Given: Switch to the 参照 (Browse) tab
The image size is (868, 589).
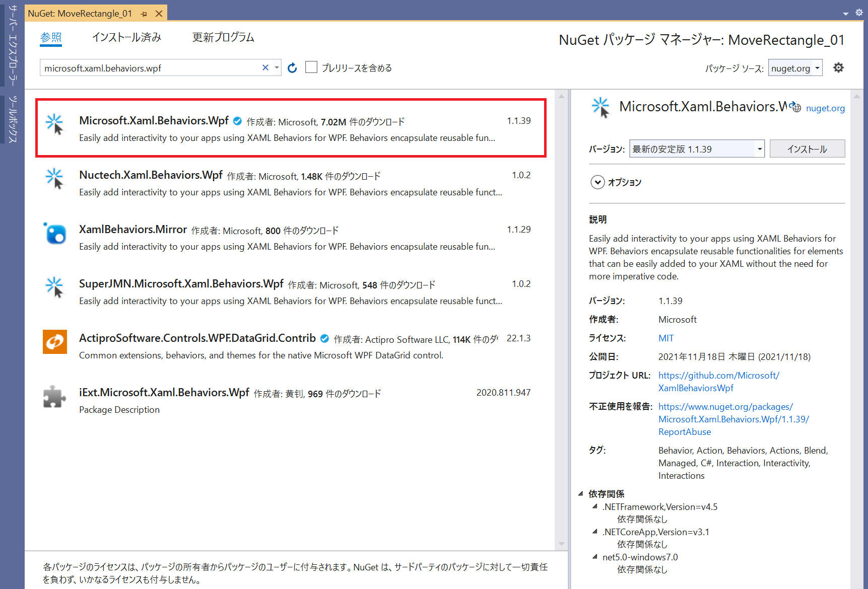Looking at the screenshot, I should (x=51, y=37).
